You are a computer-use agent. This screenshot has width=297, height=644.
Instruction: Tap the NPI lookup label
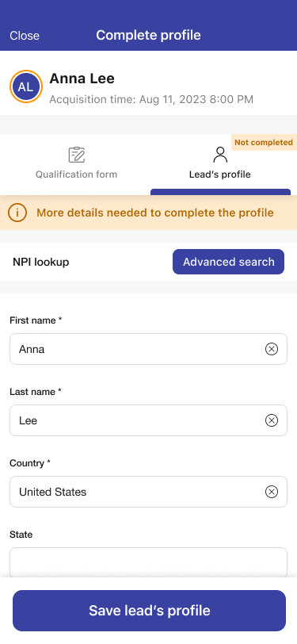pyautogui.click(x=40, y=262)
